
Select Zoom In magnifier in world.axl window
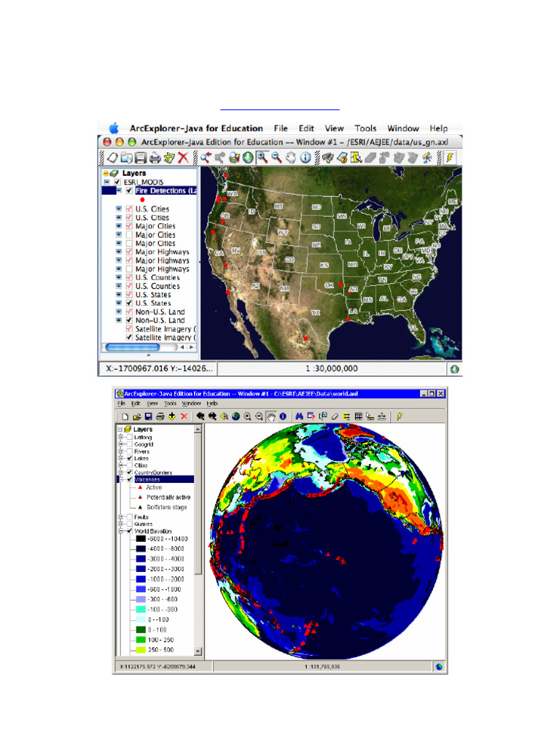pos(248,417)
